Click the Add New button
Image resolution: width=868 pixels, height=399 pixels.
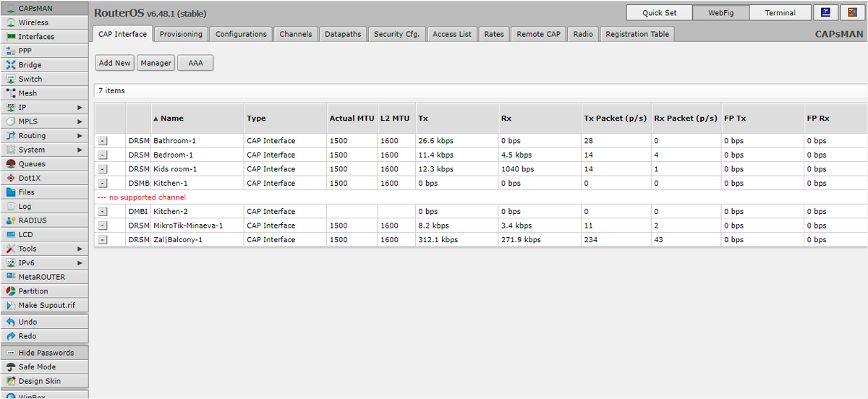pyautogui.click(x=115, y=63)
